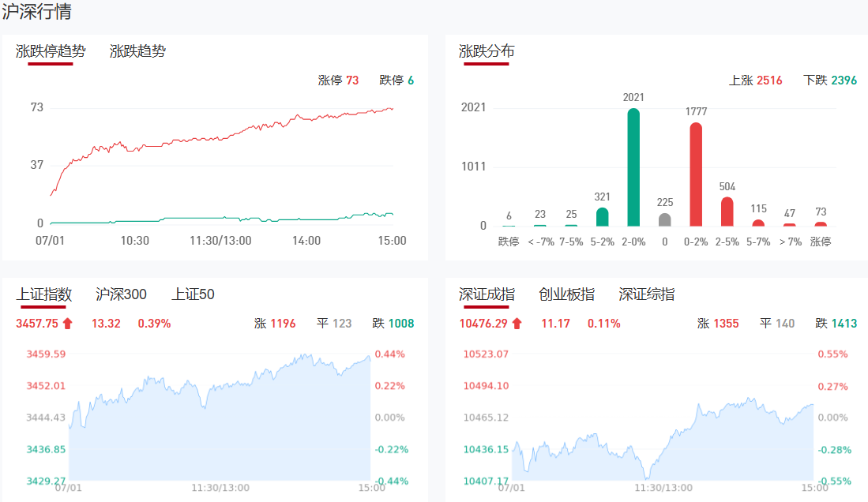Click the red up arrow beside 10476.29
This screenshot has height=502, width=868.
(517, 323)
